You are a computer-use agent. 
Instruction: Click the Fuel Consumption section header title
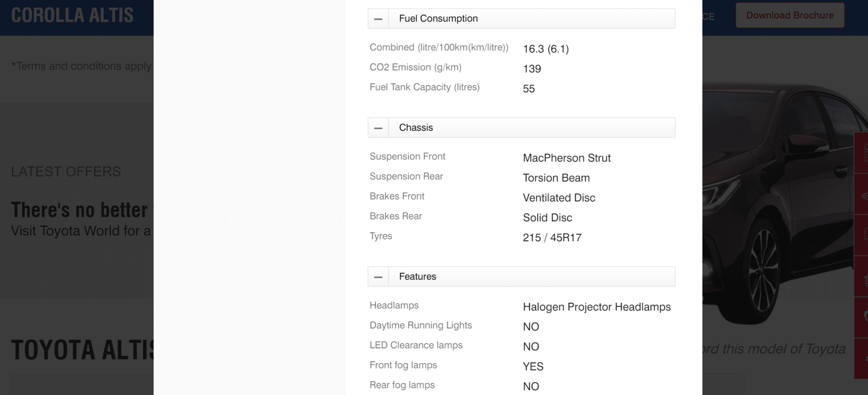(438, 18)
